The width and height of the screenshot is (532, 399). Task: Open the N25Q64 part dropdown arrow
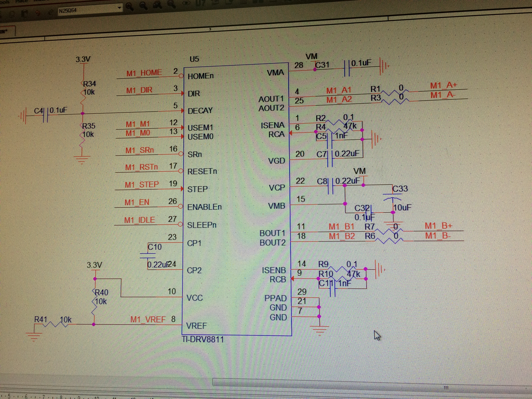point(119,8)
